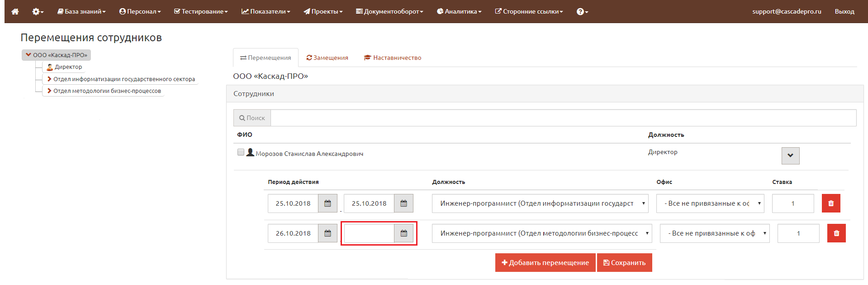
Task: Expand Отдел информатизации государственного сектора
Action: 49,79
